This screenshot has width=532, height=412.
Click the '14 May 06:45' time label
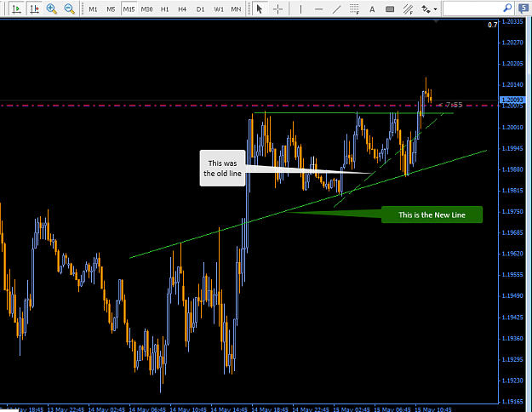tap(147, 409)
